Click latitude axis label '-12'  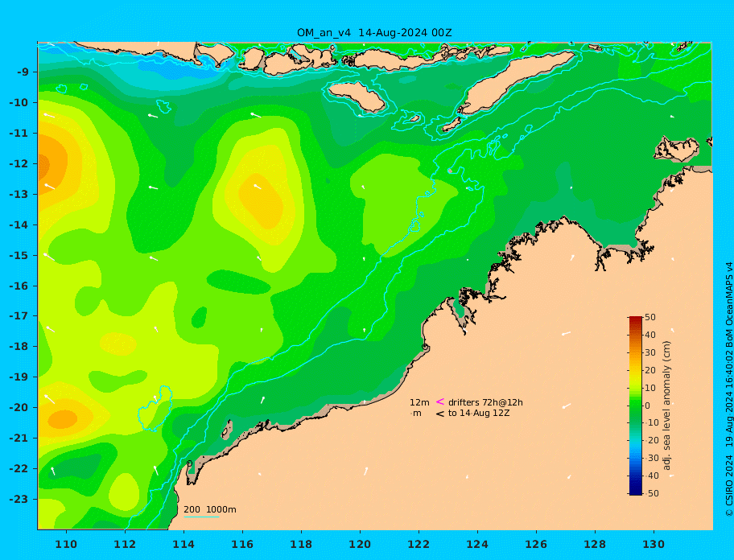[x=19, y=164]
